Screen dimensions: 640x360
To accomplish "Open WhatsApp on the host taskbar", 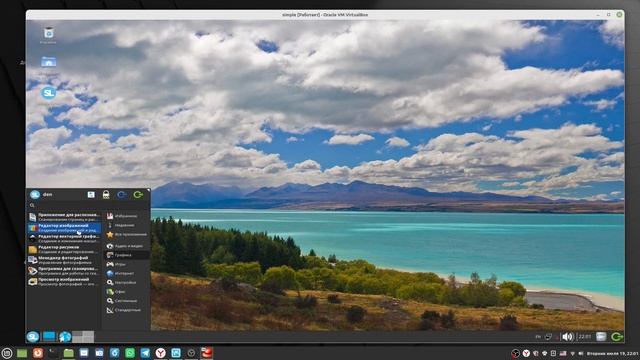I will 130,353.
